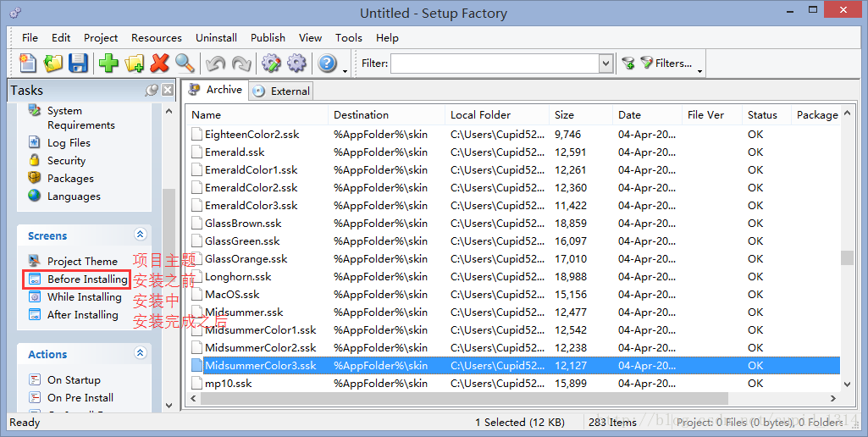
Task: Sort by the Destination column header
Action: 386,114
